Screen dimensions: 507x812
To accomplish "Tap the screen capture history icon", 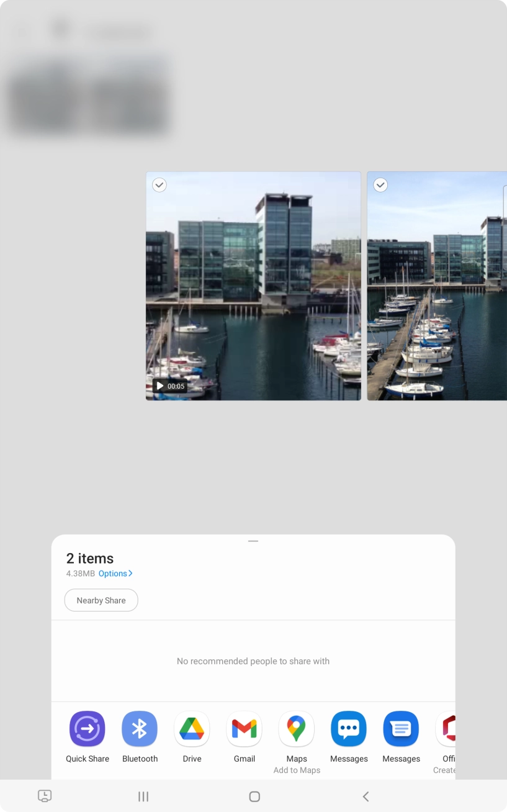I will coord(45,796).
